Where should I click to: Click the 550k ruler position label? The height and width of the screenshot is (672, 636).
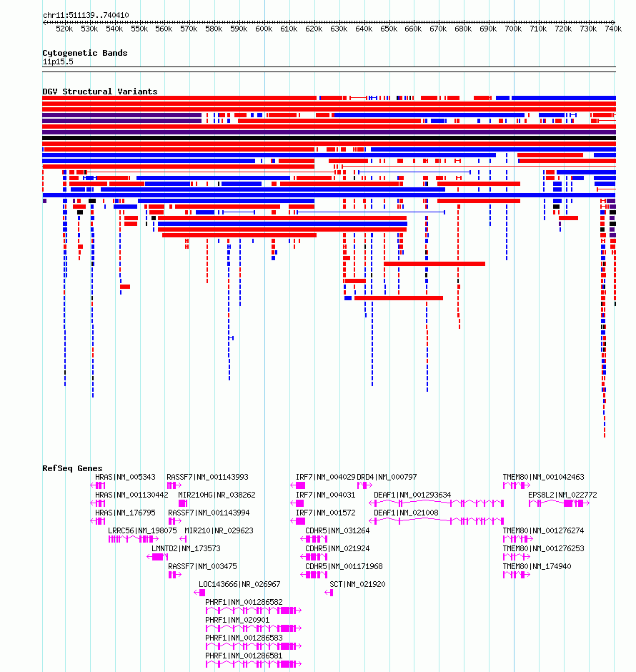click(x=139, y=29)
